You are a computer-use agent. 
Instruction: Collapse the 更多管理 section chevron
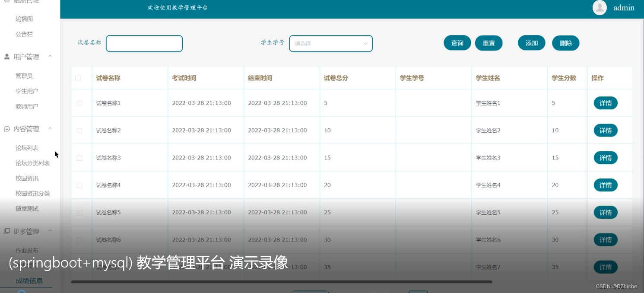pos(50,231)
